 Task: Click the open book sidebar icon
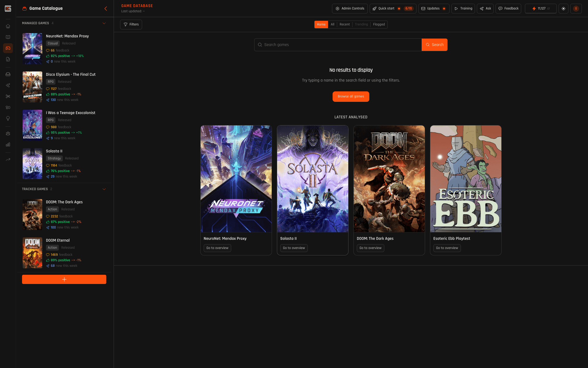pos(8,37)
